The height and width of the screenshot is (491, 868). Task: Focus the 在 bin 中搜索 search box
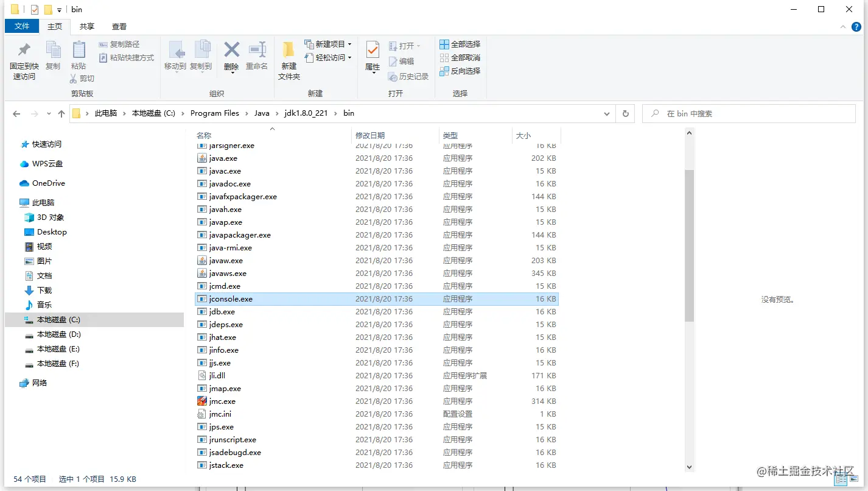click(749, 114)
